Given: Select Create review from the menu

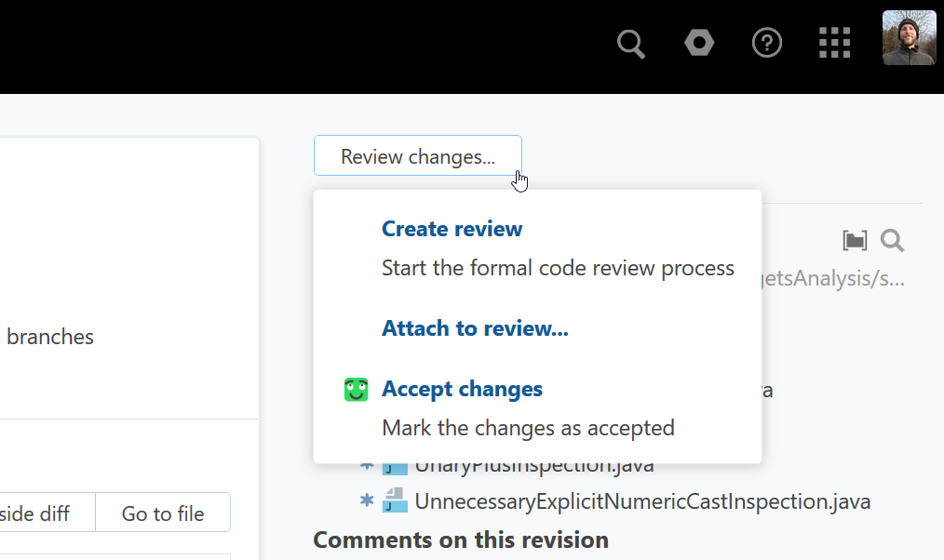Looking at the screenshot, I should click(x=452, y=229).
